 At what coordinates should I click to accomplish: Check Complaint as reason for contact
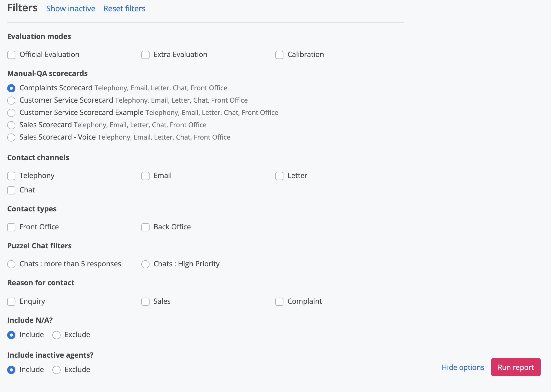pyautogui.click(x=279, y=302)
